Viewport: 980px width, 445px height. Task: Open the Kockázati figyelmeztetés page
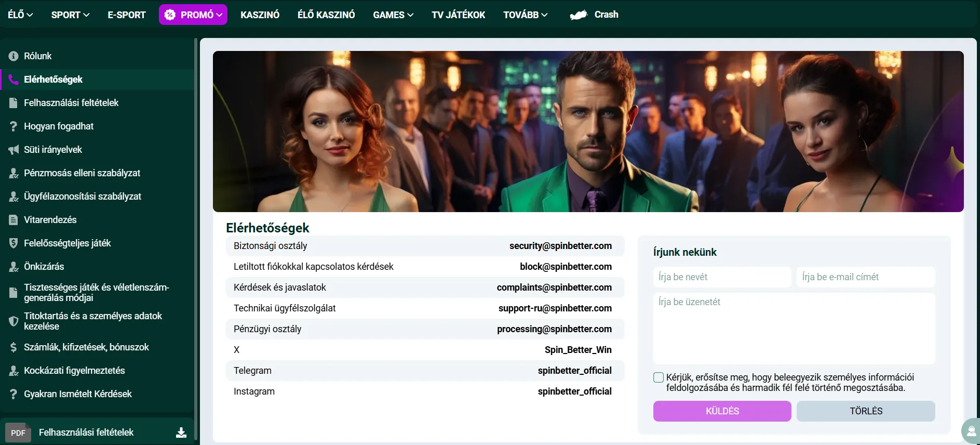coord(74,371)
